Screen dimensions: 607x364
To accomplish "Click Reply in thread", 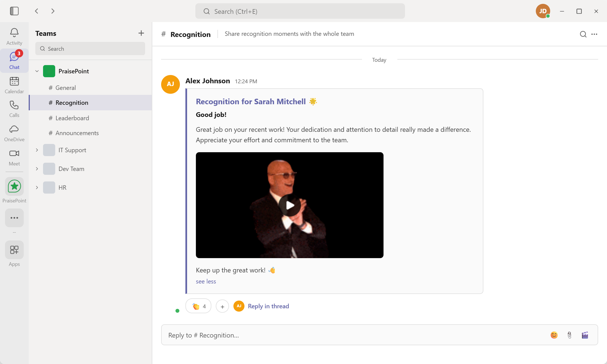I will (268, 306).
